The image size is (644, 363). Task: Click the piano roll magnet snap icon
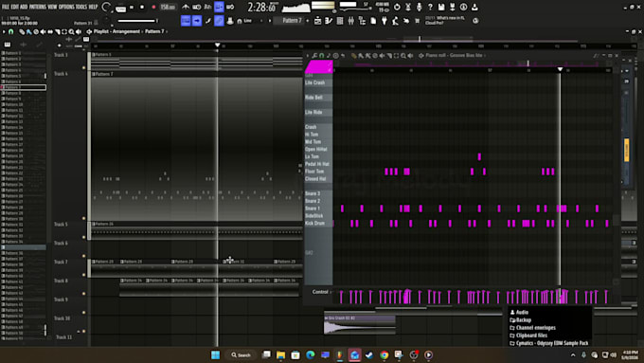[x=322, y=56]
